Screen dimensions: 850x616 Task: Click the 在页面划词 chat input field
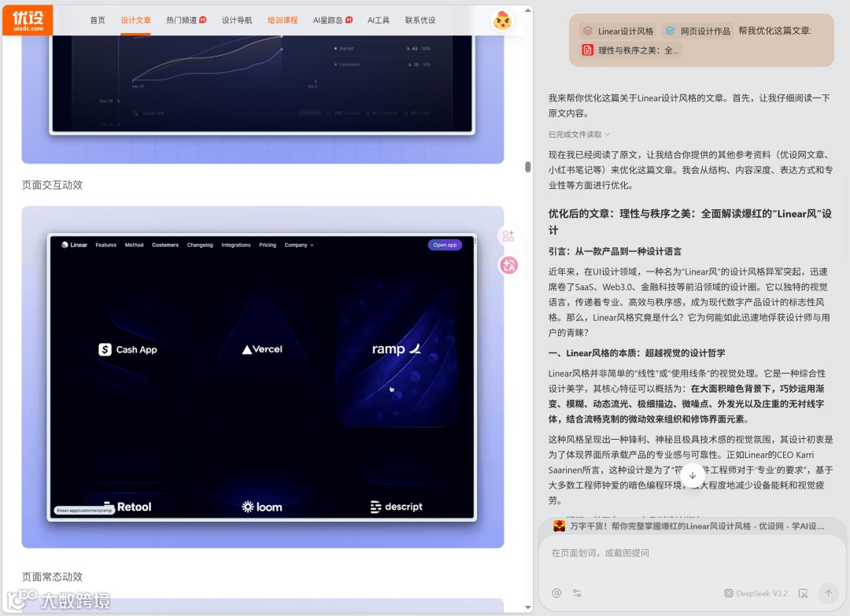pos(692,553)
